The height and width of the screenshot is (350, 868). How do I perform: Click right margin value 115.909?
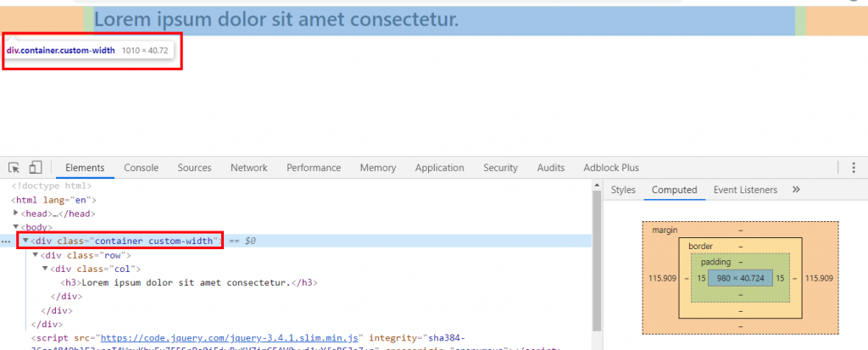click(819, 279)
